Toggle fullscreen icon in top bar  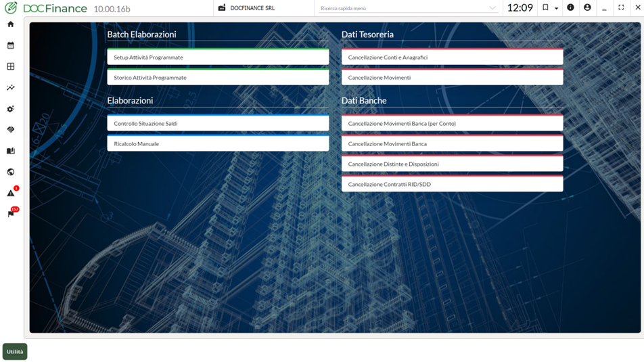tap(621, 7)
